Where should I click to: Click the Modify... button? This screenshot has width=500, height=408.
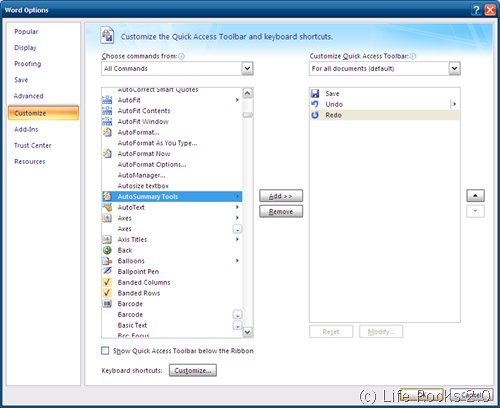click(381, 332)
